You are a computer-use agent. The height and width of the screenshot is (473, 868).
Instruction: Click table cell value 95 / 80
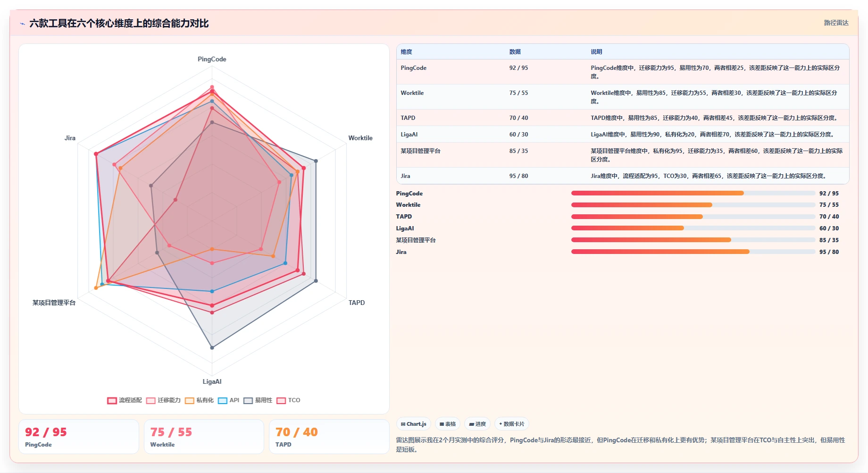point(518,176)
